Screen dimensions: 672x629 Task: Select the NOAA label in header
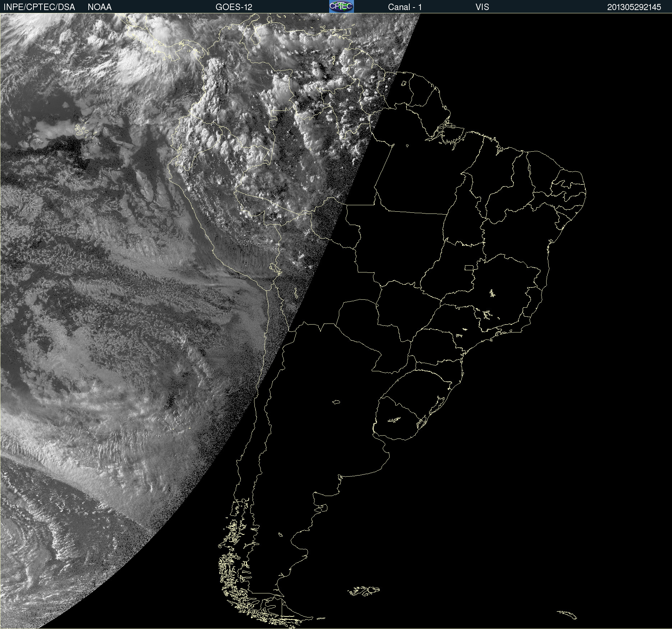coord(100,7)
